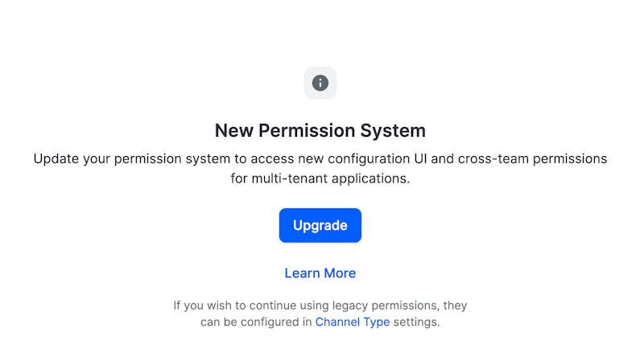The width and height of the screenshot is (644, 349).
Task: Follow the Learn More hyperlink below Upgrade
Action: [320, 273]
